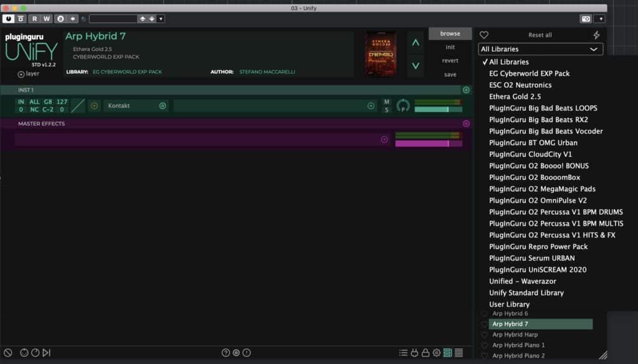This screenshot has width=638, height=364.
Task: Click the host preset name field
Action: point(113,19)
